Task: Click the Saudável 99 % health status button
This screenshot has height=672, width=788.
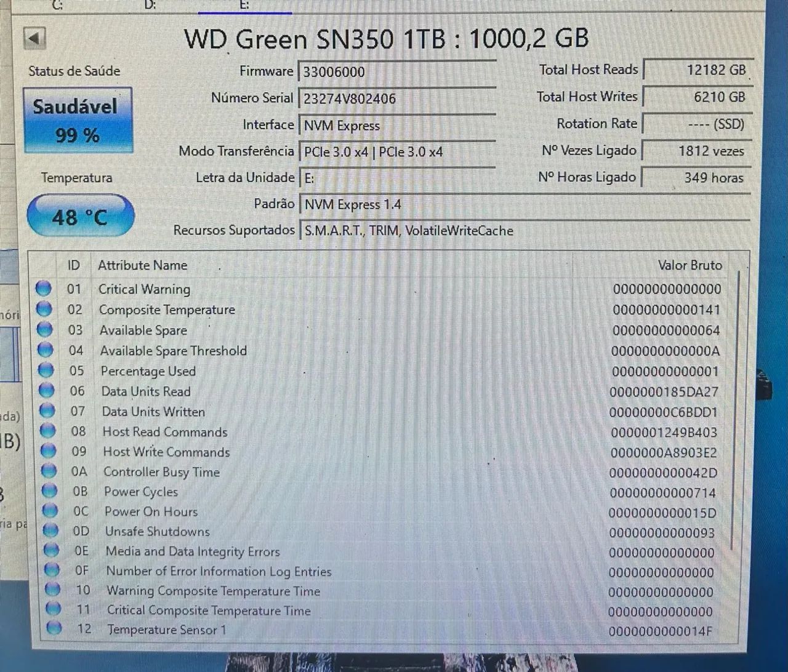Action: pyautogui.click(x=78, y=120)
